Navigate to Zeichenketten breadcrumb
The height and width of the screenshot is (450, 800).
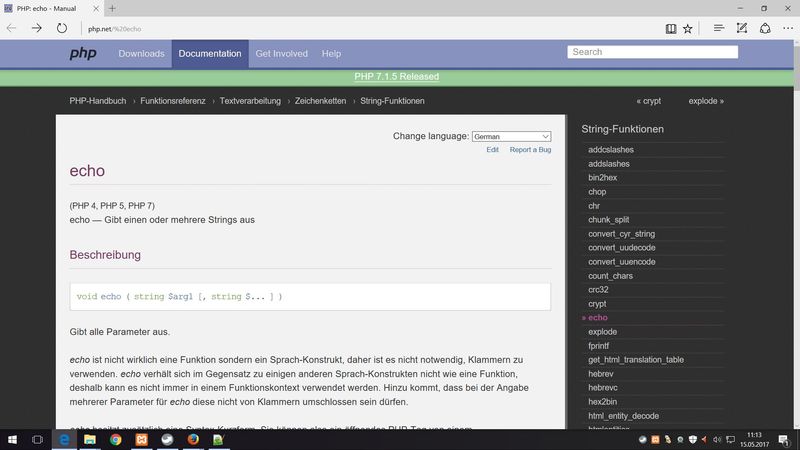320,101
